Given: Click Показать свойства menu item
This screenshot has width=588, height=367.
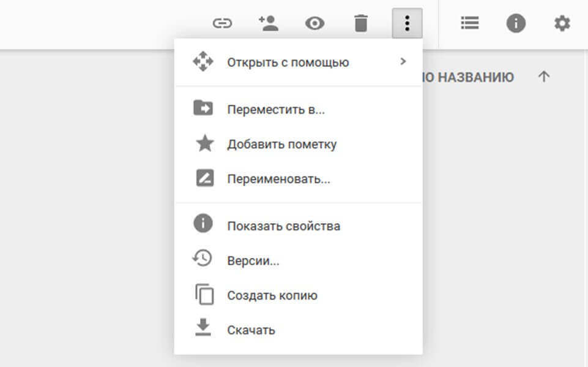Looking at the screenshot, I should point(283,226).
